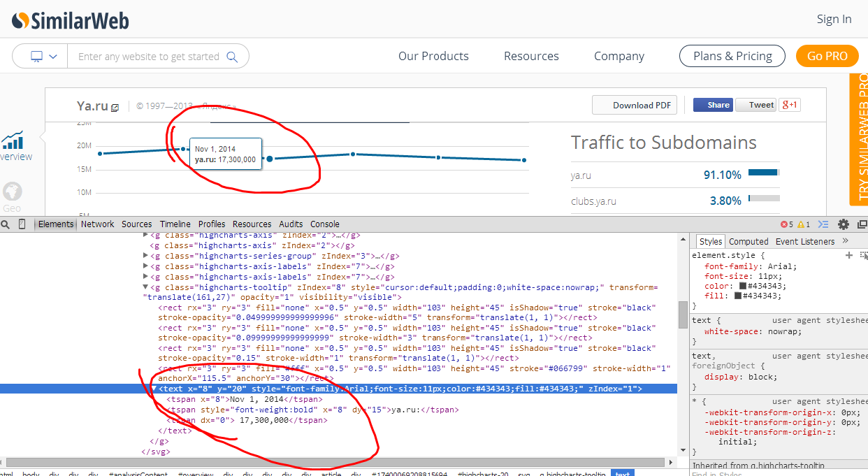Expand the highcharts-series-group node

click(146, 256)
